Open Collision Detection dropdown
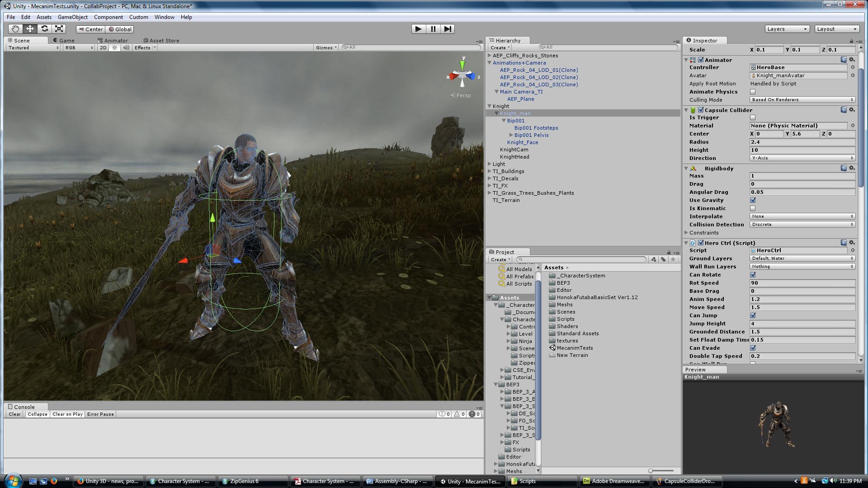Screen dimensions: 868x488 [x=802, y=225]
